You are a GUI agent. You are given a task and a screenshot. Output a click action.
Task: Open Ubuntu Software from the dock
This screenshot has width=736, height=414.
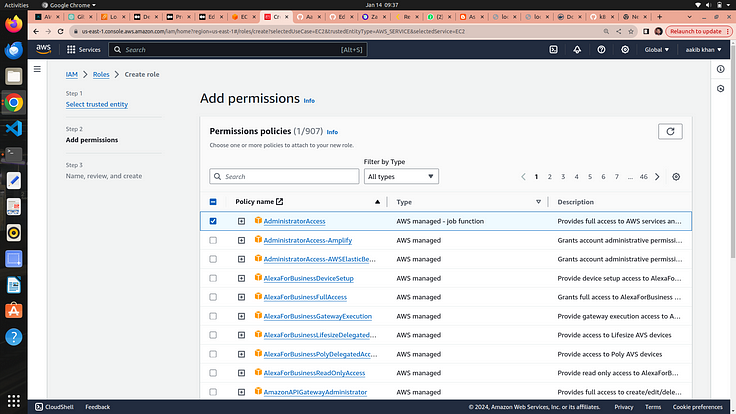click(x=14, y=311)
